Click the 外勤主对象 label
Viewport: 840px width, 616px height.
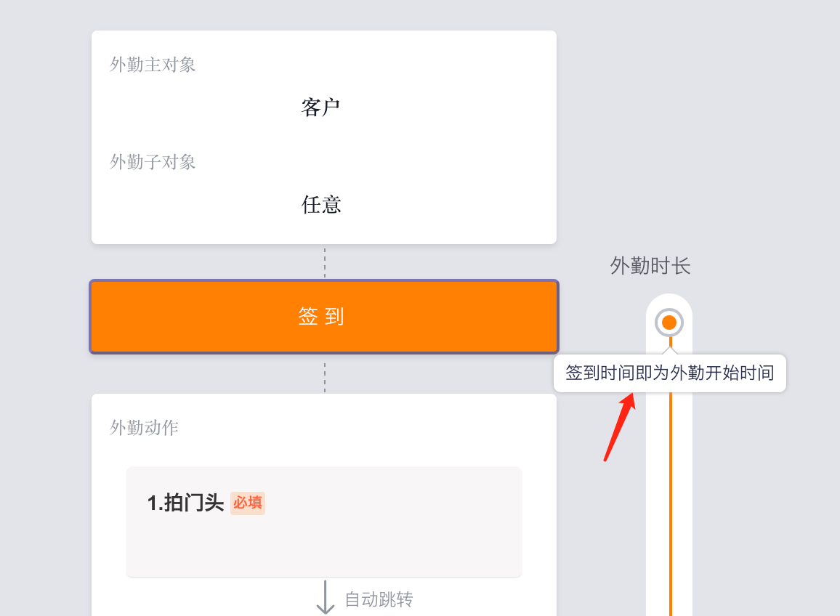153,65
